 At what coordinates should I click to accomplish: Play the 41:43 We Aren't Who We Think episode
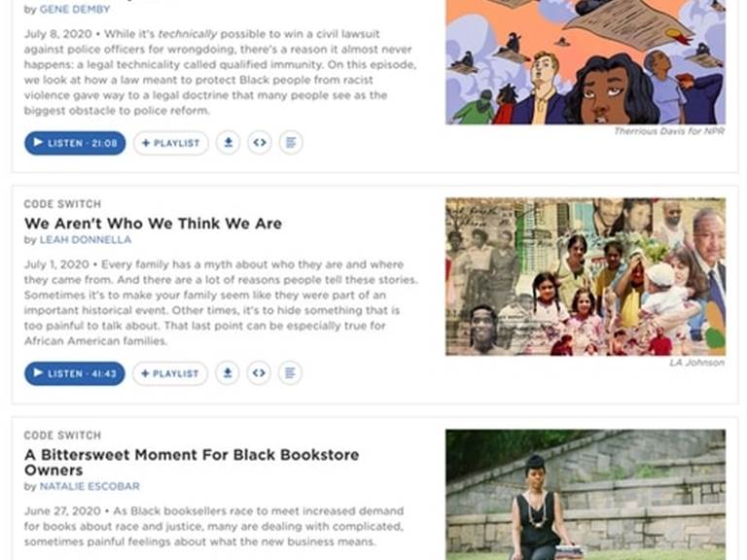click(75, 373)
